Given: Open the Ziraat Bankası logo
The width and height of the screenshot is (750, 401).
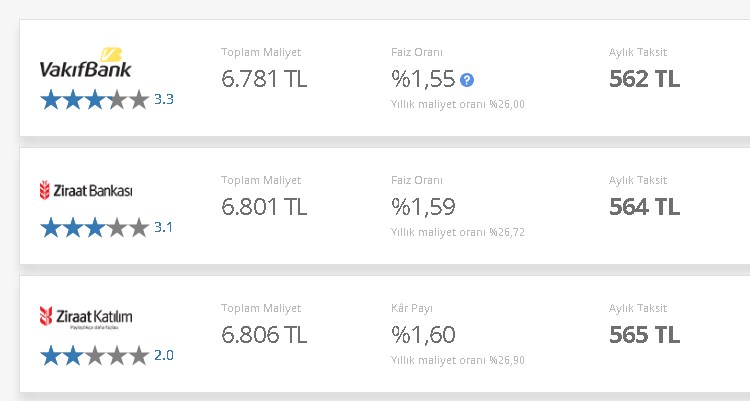Looking at the screenshot, I should [86, 190].
